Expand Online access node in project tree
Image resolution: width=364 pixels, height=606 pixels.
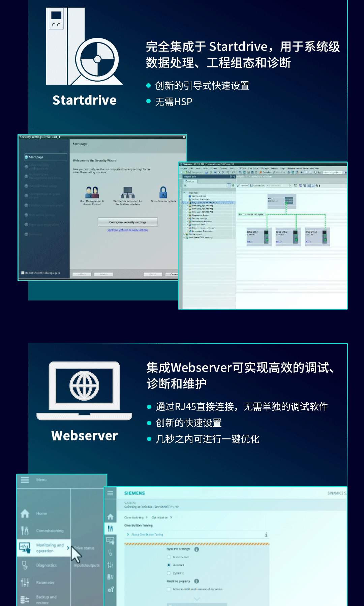(x=184, y=234)
